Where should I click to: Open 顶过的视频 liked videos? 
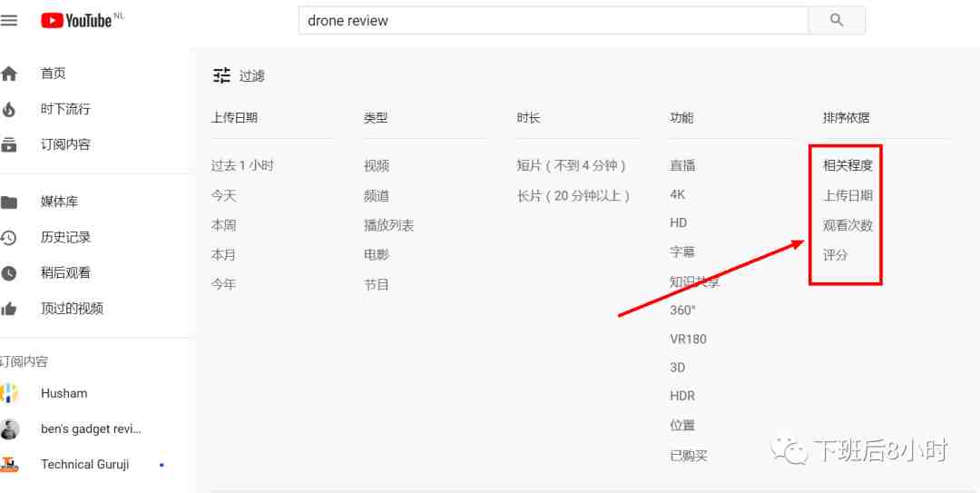(x=72, y=309)
